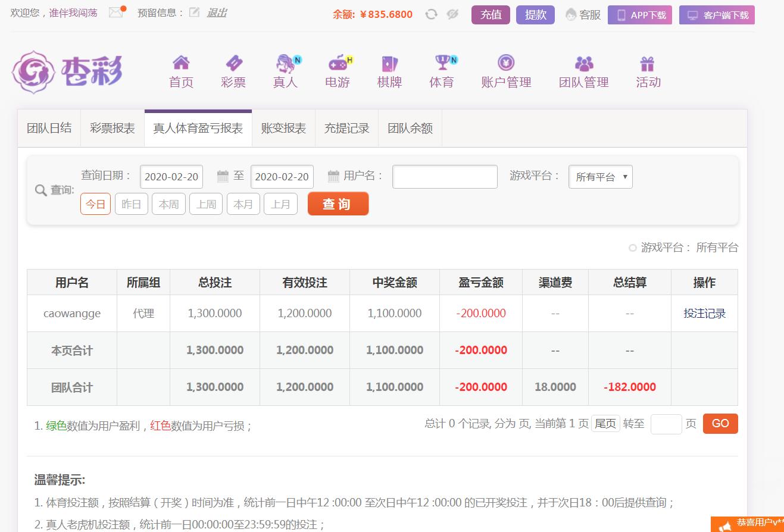Viewport: 784px width, 532px height.
Task: Open the 体育 trophy icon
Action: tap(442, 63)
